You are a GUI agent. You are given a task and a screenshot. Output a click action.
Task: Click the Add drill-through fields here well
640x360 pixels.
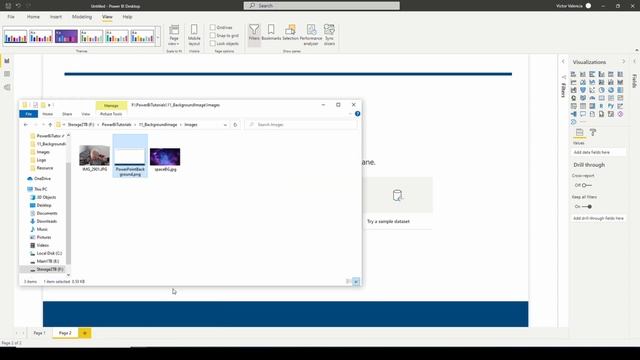[x=598, y=218]
